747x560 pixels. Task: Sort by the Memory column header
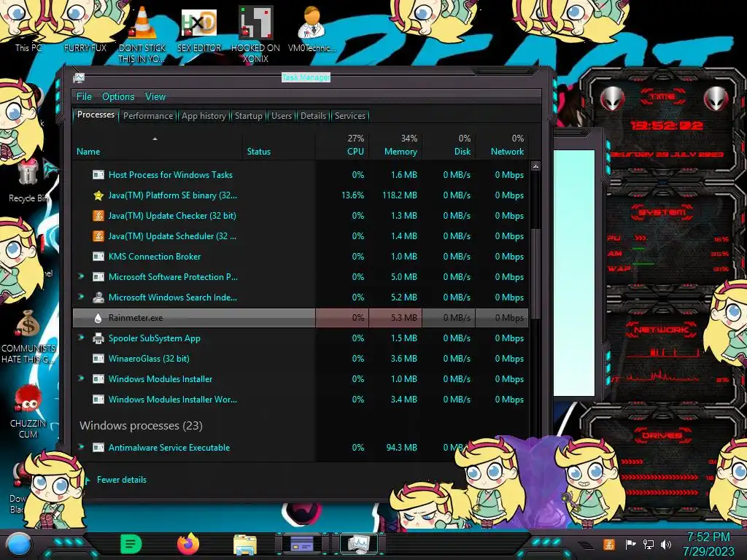[395, 145]
